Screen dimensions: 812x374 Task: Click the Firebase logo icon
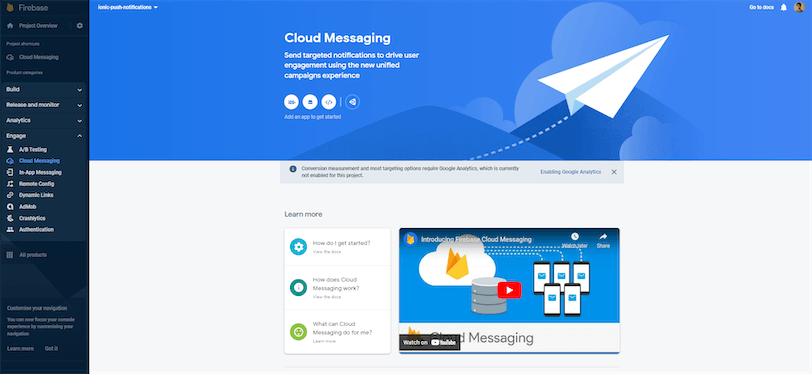(10, 7)
